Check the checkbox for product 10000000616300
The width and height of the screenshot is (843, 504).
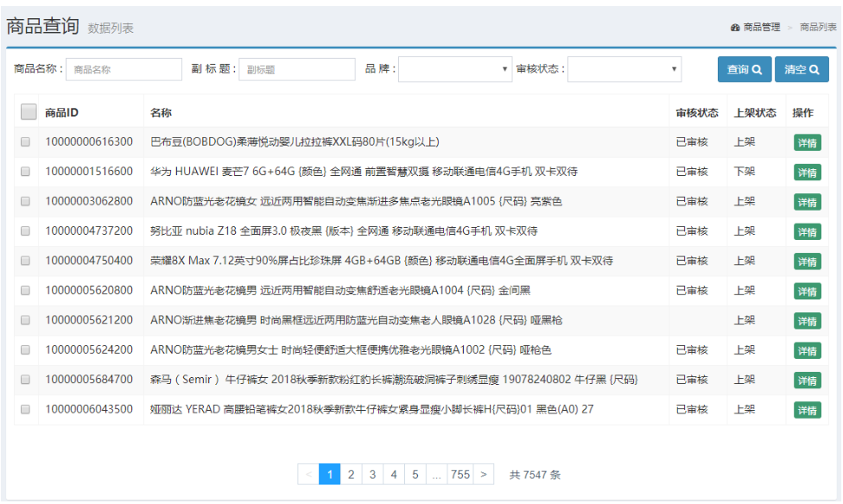(x=25, y=142)
